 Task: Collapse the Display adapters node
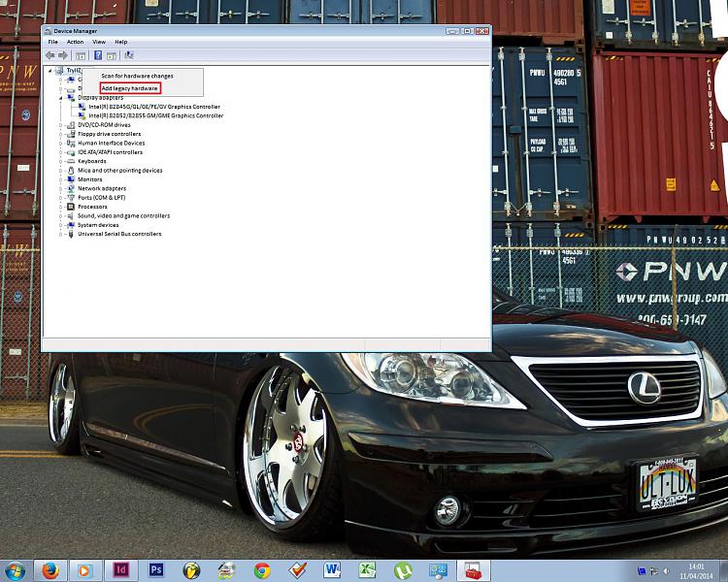[61, 98]
